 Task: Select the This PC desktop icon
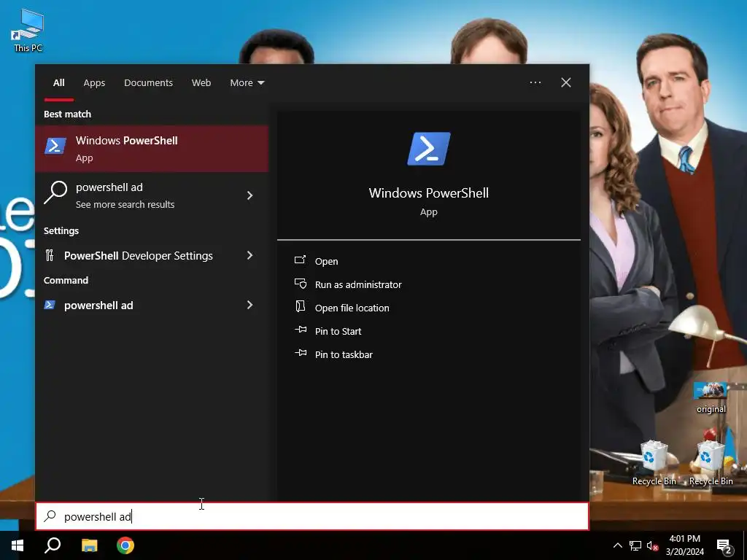pyautogui.click(x=28, y=30)
